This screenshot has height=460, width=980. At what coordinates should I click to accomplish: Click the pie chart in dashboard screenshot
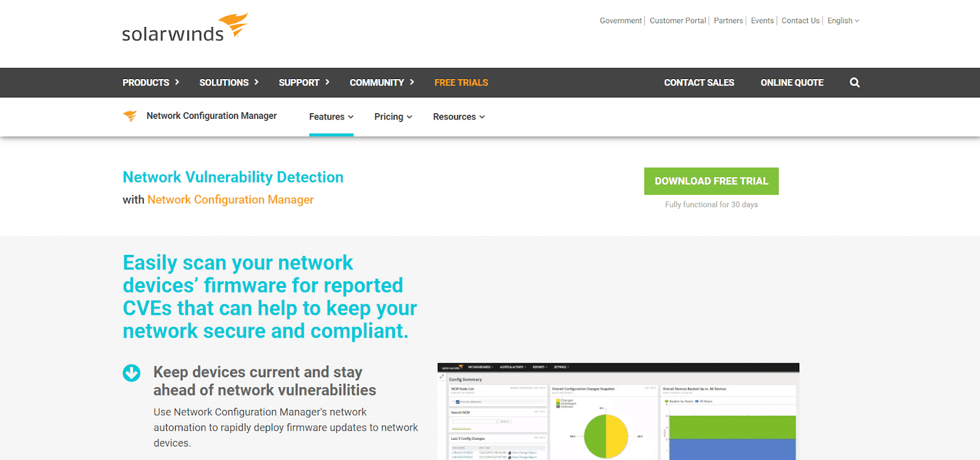(x=606, y=437)
